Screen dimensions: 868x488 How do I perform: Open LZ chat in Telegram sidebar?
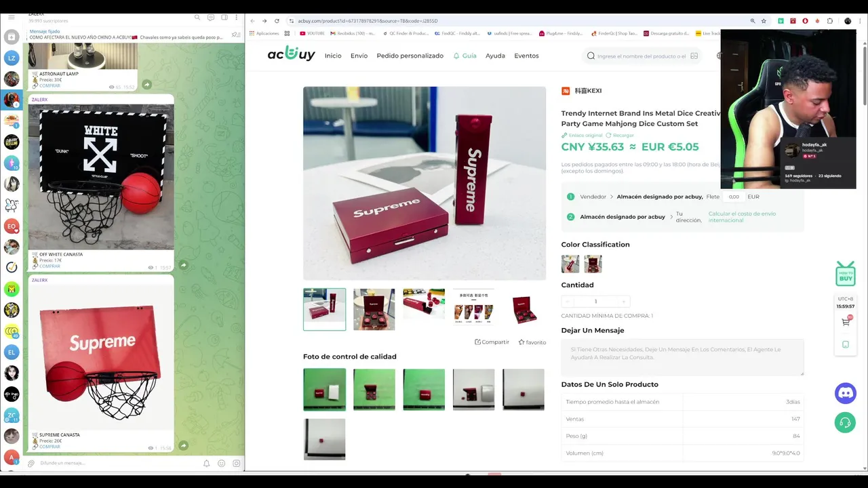tap(12, 58)
